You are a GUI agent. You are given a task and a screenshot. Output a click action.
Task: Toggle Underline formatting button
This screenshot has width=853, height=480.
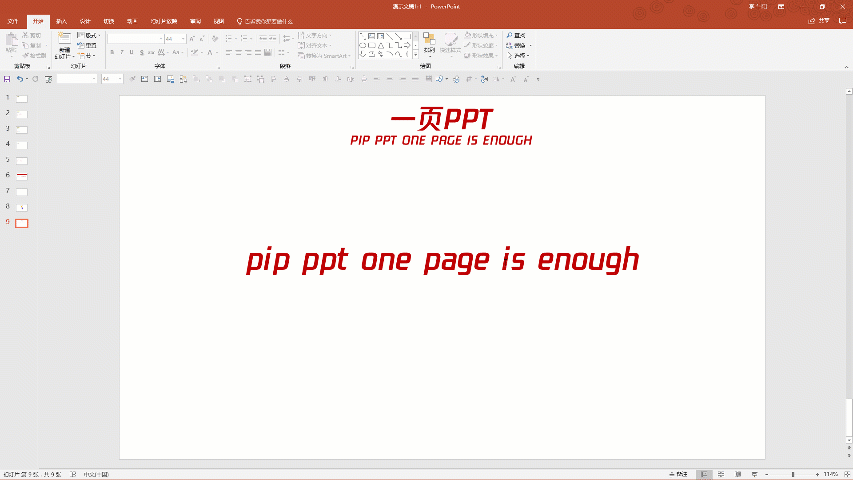click(131, 52)
